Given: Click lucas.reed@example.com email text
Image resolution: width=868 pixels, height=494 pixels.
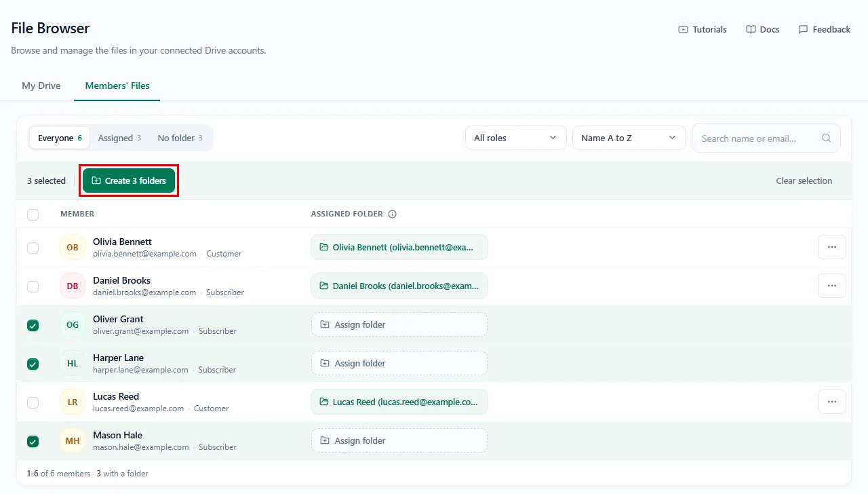Looking at the screenshot, I should coord(138,408).
